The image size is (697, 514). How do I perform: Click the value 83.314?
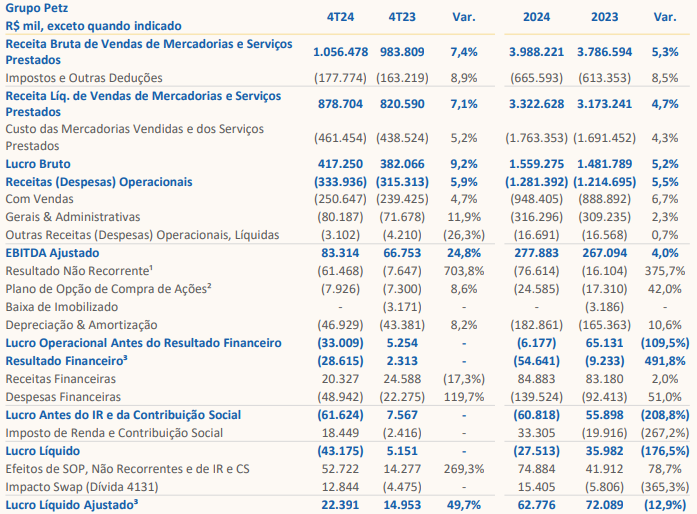(x=340, y=253)
